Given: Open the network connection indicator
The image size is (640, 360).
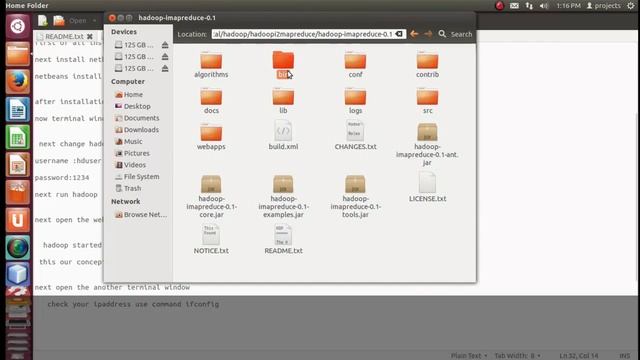Looking at the screenshot, I should (x=529, y=6).
